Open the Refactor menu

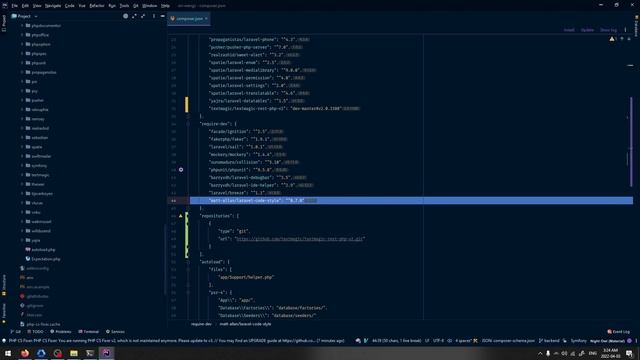tap(97, 6)
